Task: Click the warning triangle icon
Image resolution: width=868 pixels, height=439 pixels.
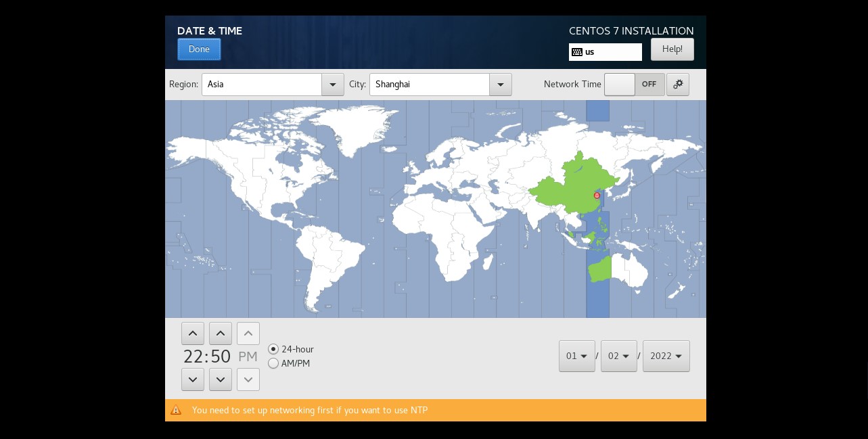Action: pos(176,410)
